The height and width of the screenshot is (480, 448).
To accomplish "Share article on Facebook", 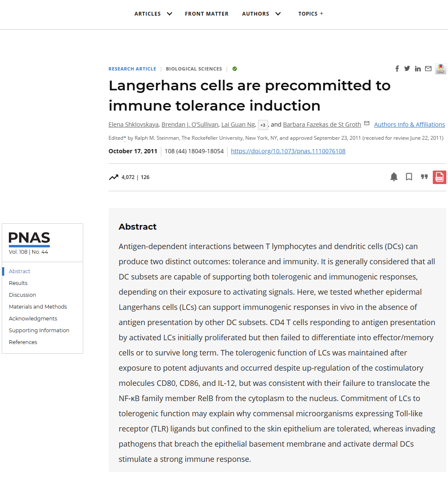I will coord(397,69).
